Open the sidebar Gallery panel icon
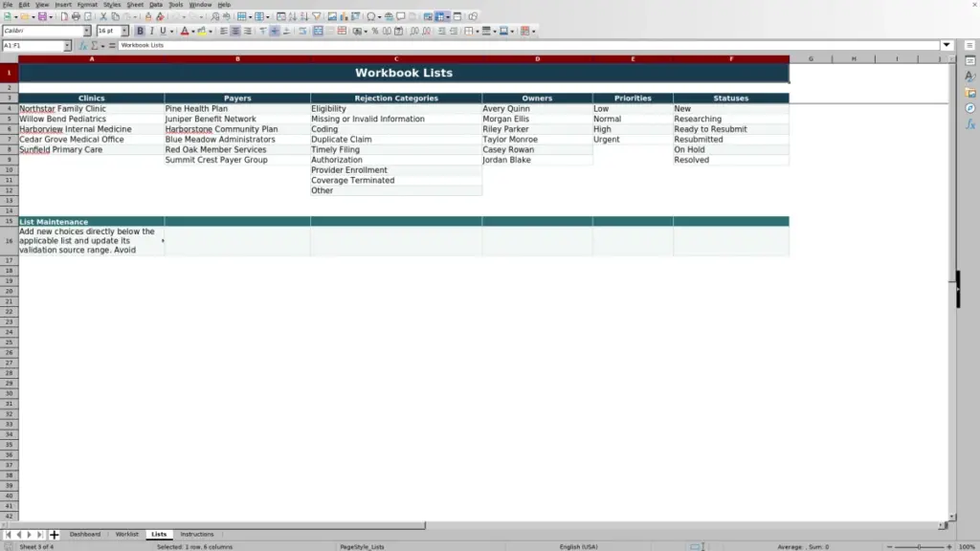 [970, 93]
